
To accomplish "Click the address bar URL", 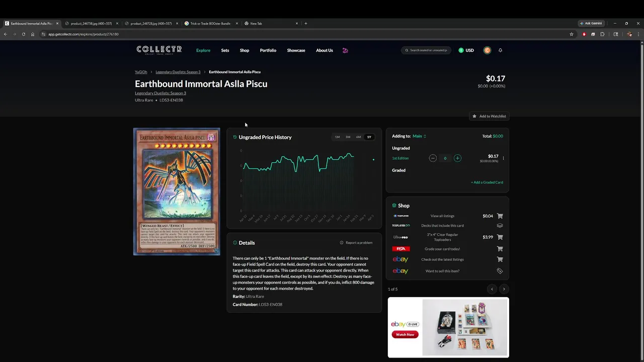I will coord(84,34).
